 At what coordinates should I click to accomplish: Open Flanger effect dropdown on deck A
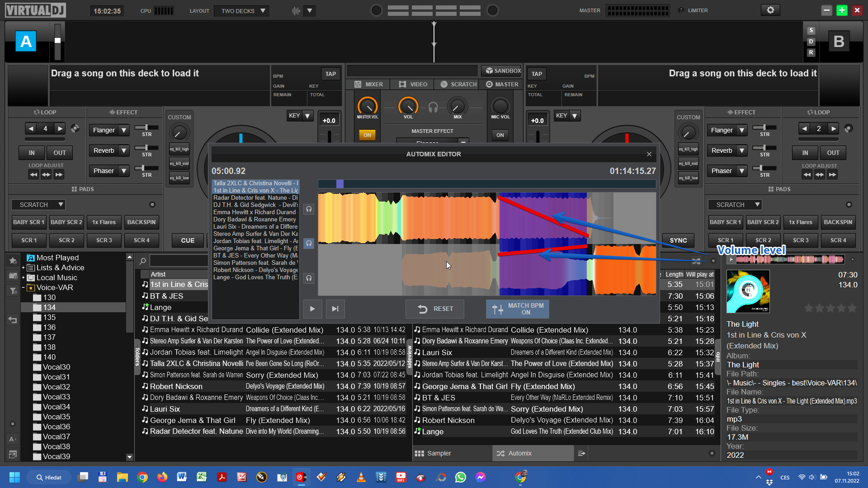click(124, 130)
